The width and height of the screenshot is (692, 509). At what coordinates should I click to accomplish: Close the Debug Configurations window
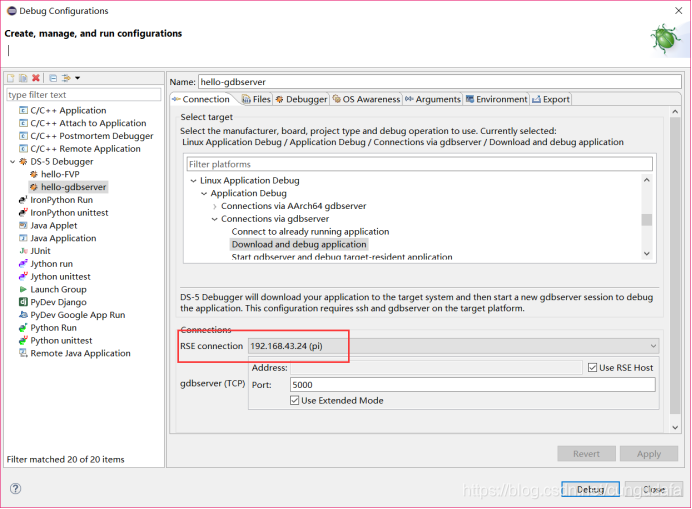point(679,11)
